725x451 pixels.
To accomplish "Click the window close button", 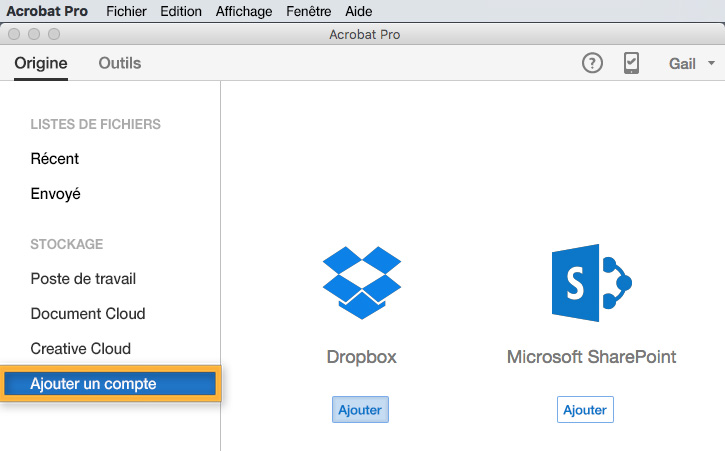I will point(14,34).
